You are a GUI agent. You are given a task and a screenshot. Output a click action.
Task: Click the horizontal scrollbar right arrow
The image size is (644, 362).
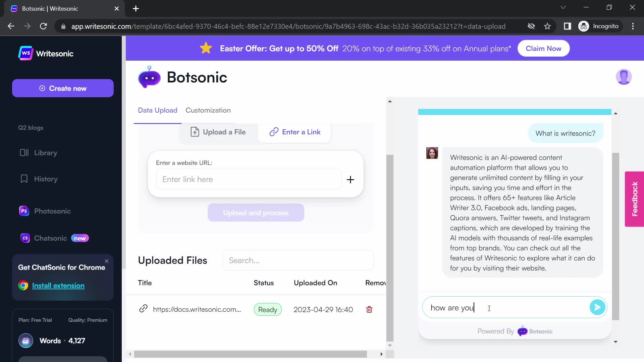pos(381,354)
